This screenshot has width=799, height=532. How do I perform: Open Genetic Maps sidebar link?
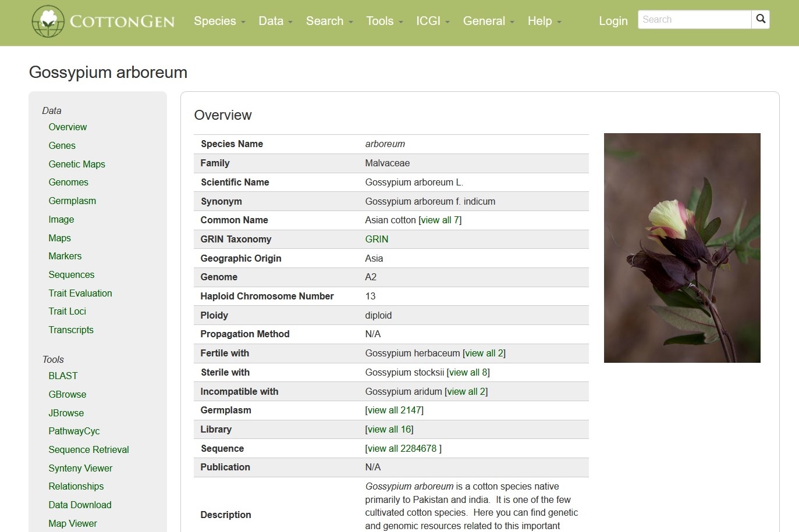point(77,164)
